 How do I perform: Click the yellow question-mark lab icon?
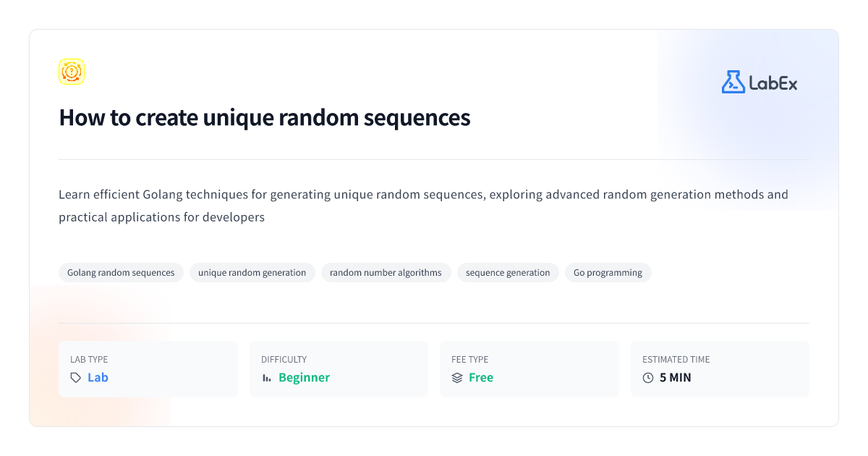[72, 72]
